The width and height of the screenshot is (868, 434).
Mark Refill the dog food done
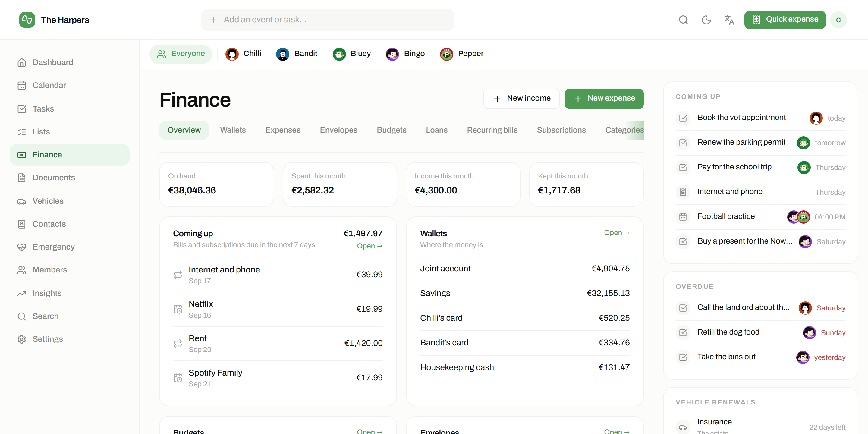click(x=683, y=332)
